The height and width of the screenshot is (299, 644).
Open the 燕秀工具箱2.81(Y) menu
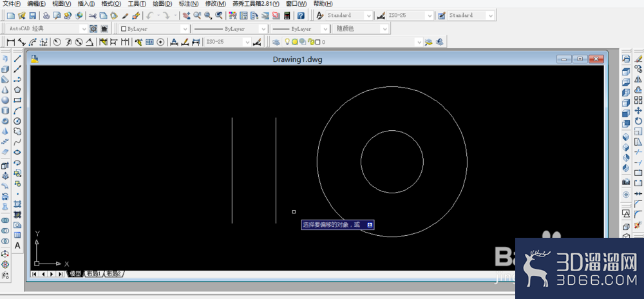tap(256, 4)
